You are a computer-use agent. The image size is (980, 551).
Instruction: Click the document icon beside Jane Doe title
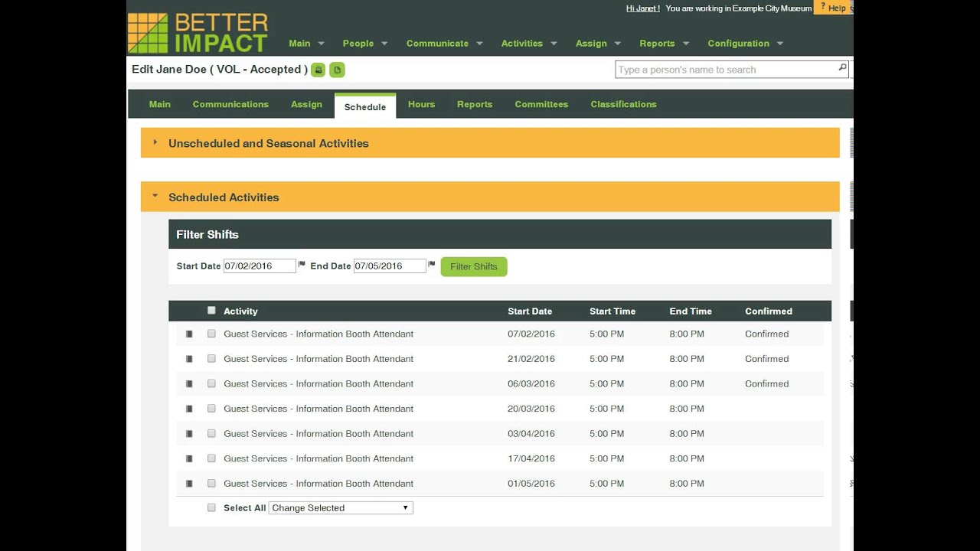click(x=337, y=70)
